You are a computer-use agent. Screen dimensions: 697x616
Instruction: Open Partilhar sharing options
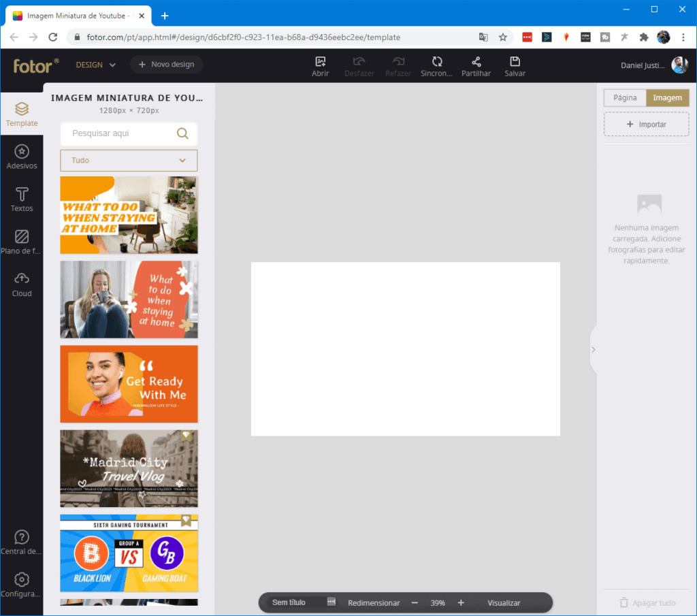[x=476, y=65]
